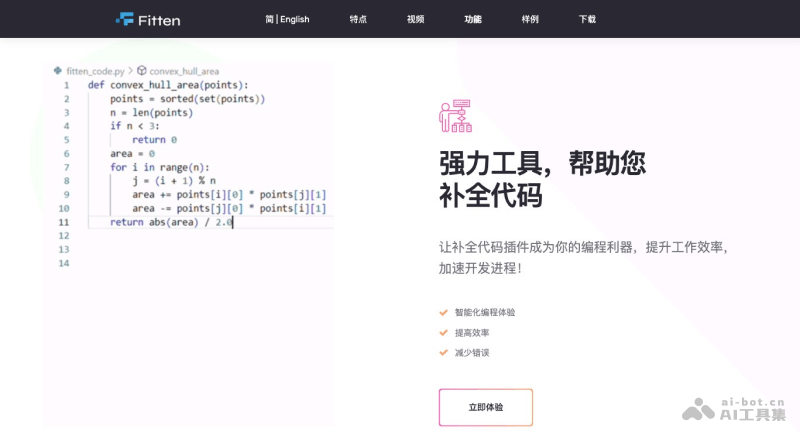
Task: Go to the 下载 navigation item
Action: pyautogui.click(x=587, y=19)
